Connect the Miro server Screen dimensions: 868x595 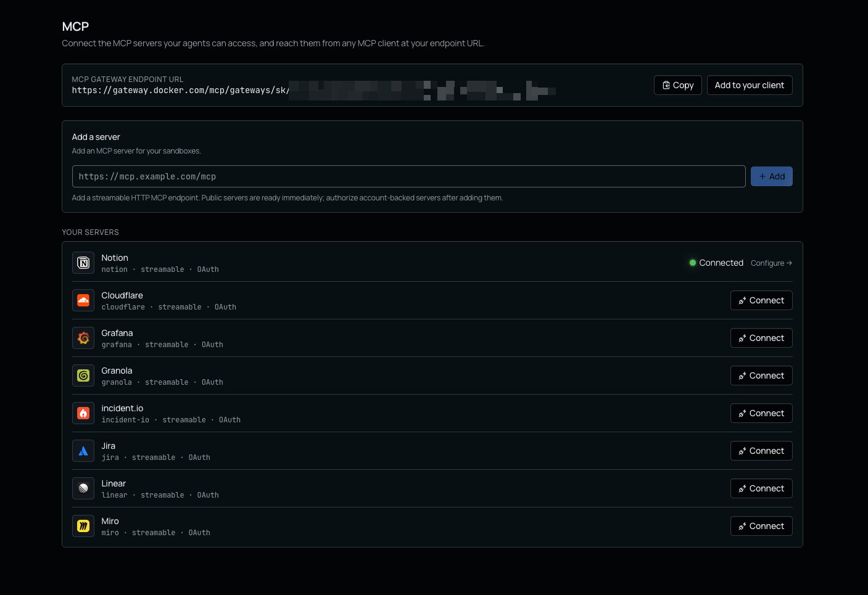pos(761,526)
